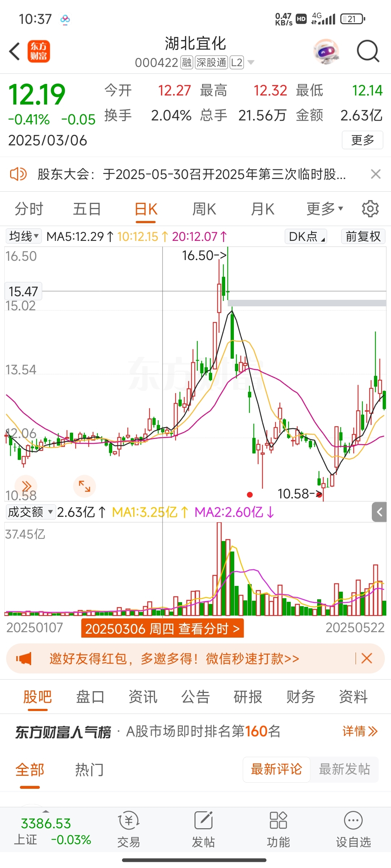Viewport: 391px width, 868px height.
Task: Close the 邀好友得红包 banner
Action: click(x=366, y=658)
